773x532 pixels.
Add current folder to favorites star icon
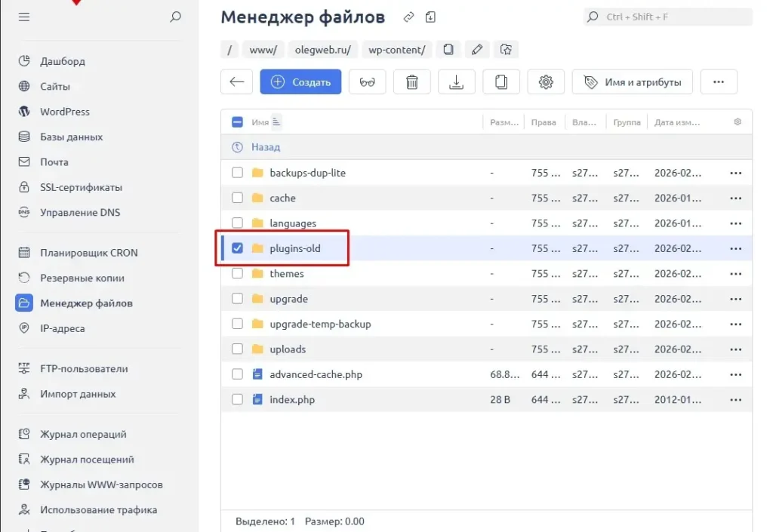[x=506, y=49]
